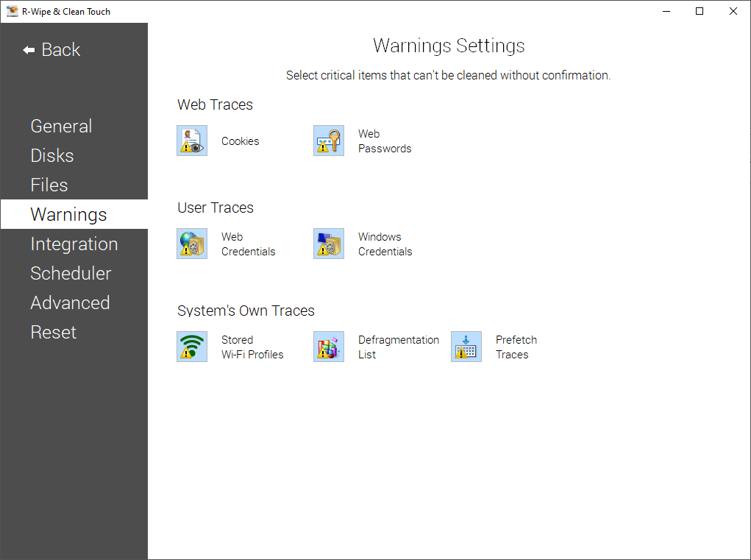This screenshot has height=560, width=751.
Task: Open the Scheduler settings tab
Action: tap(74, 273)
